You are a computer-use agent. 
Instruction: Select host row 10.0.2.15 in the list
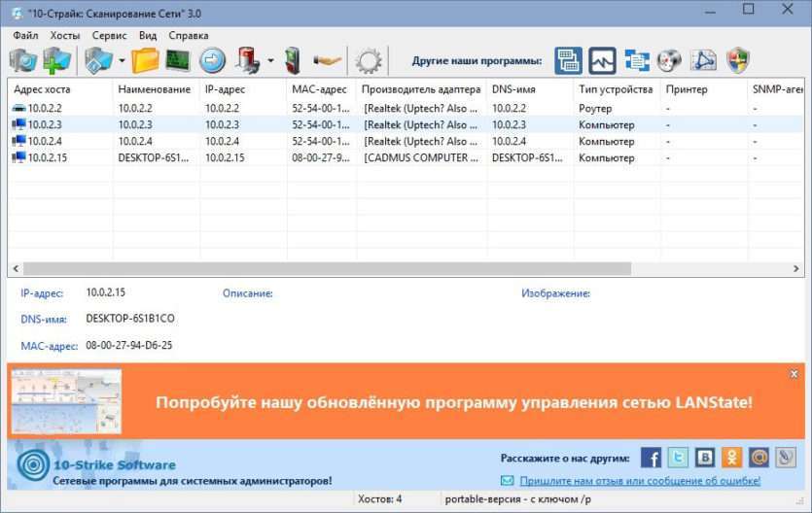406,157
